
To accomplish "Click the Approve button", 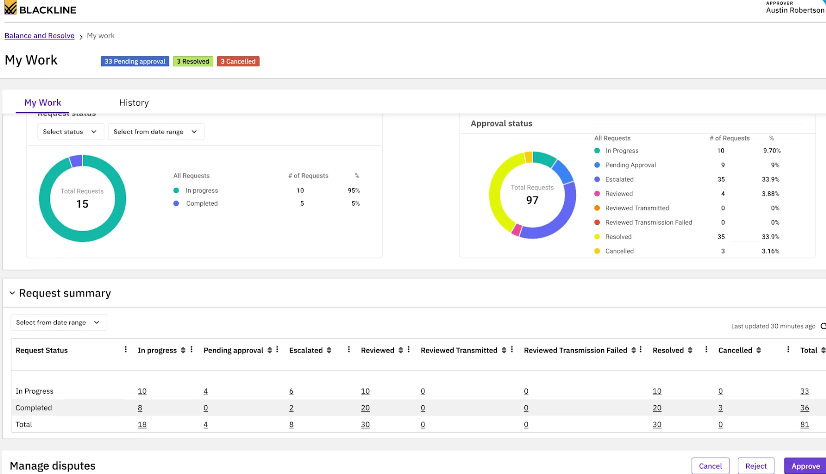I will pyautogui.click(x=805, y=466).
